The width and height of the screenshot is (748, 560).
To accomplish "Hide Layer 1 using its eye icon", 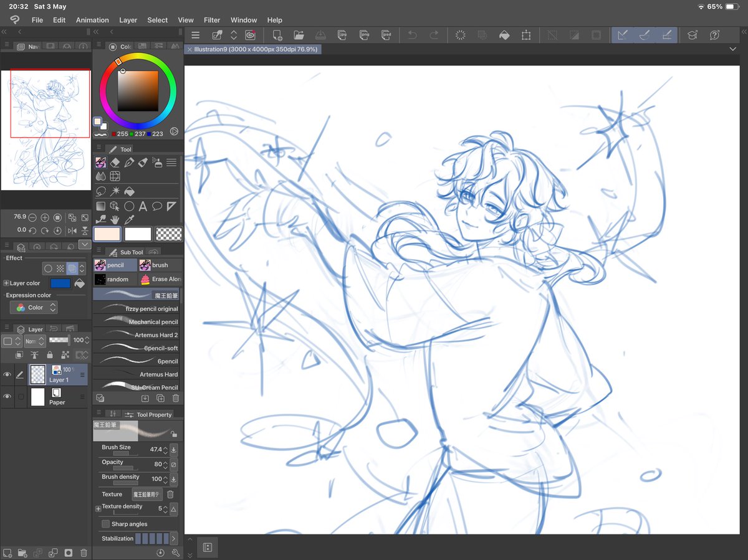I will tap(7, 375).
